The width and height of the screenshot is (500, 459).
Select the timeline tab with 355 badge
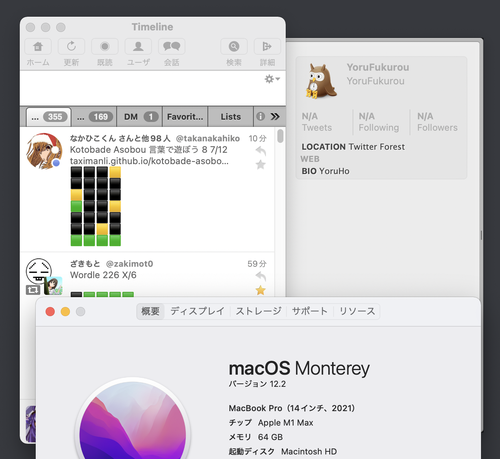tap(49, 117)
